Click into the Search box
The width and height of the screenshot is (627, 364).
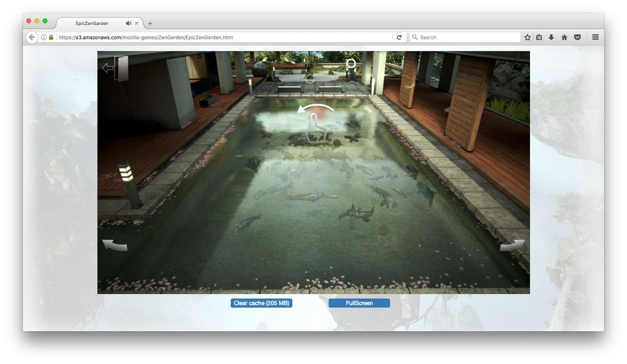coord(465,37)
